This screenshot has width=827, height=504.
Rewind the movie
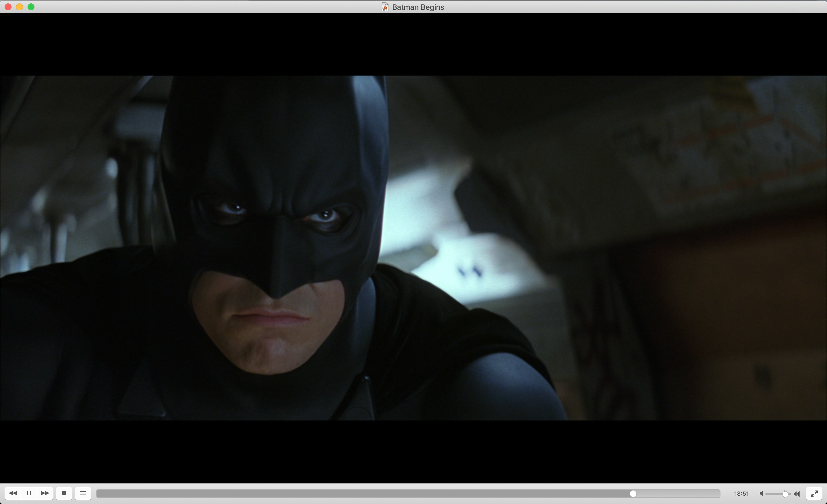pos(13,493)
